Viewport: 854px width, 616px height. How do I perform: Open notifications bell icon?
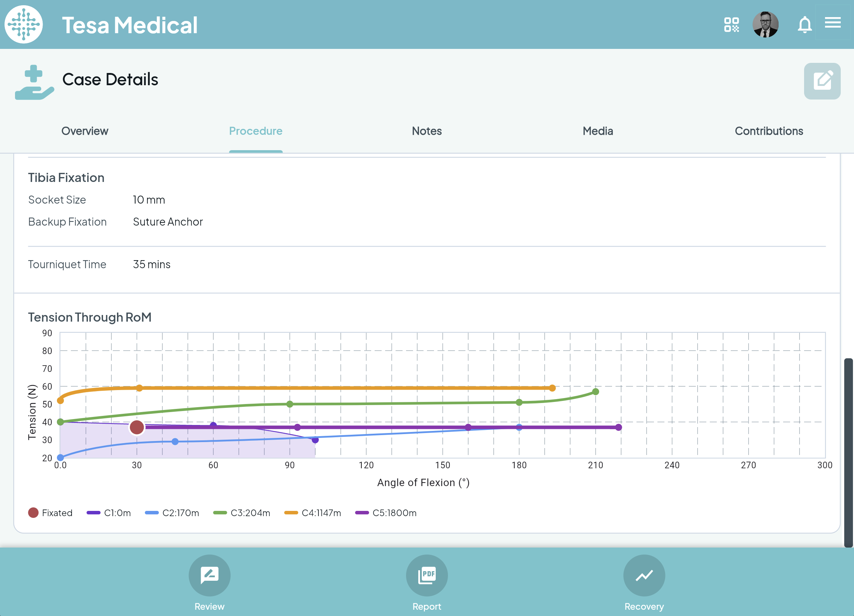click(804, 25)
